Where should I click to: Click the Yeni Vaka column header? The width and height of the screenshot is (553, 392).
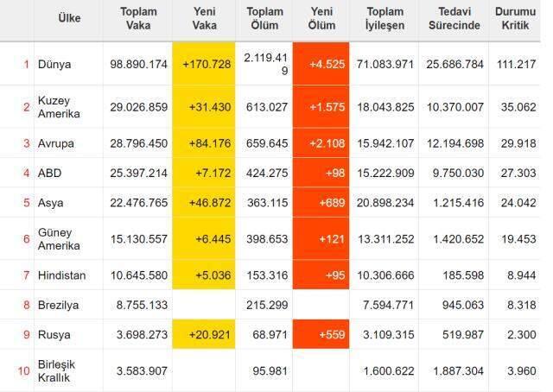coord(205,18)
